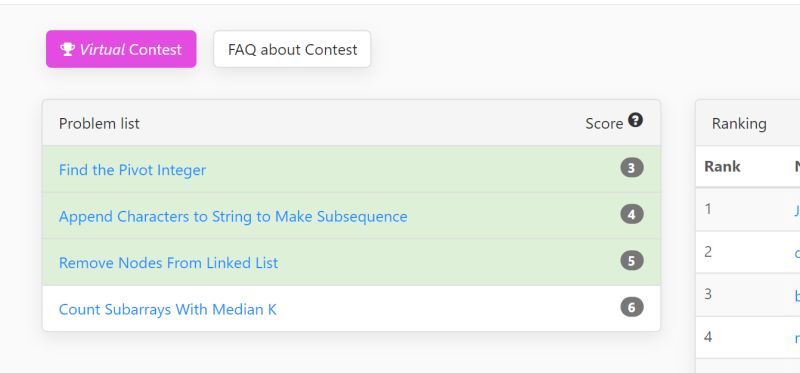
Task: Open Remove Nodes From Linked List problem
Action: (x=168, y=263)
